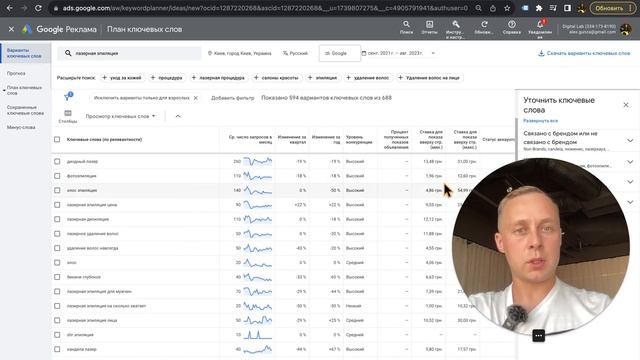Viewport: 640px width, 360px height.
Task: Expand the План ключевых слов sidebar item
Action: click(x=24, y=90)
